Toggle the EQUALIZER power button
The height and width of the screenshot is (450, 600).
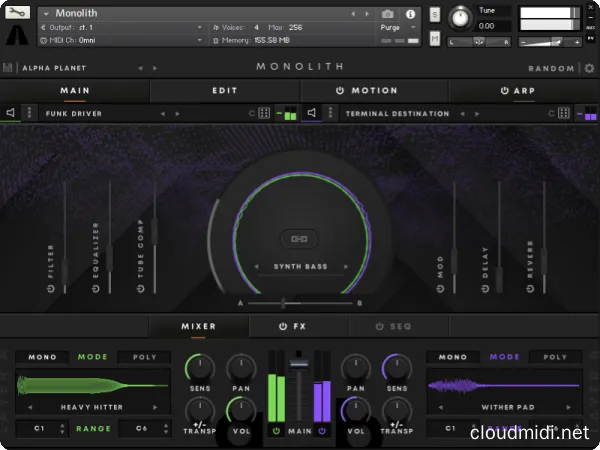click(96, 289)
